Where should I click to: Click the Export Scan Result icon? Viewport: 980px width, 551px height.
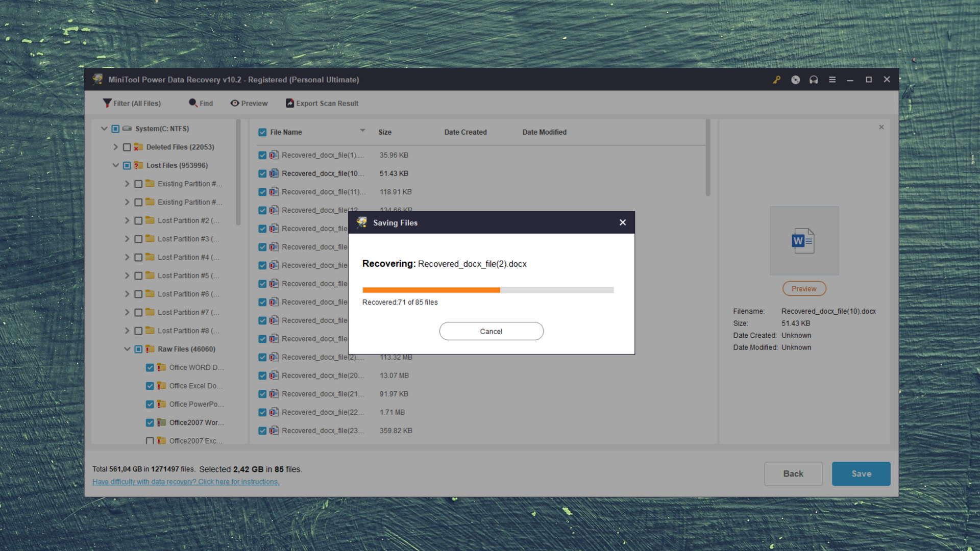coord(290,103)
